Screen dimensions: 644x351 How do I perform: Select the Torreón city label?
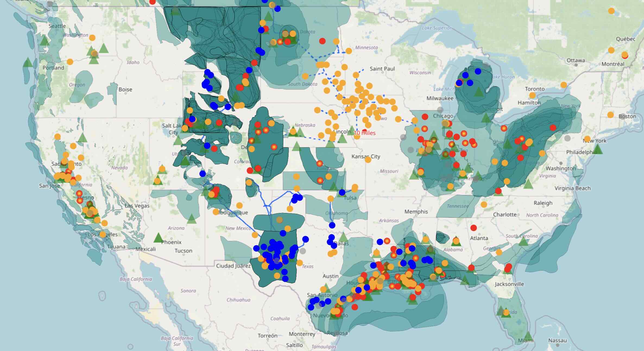click(267, 336)
